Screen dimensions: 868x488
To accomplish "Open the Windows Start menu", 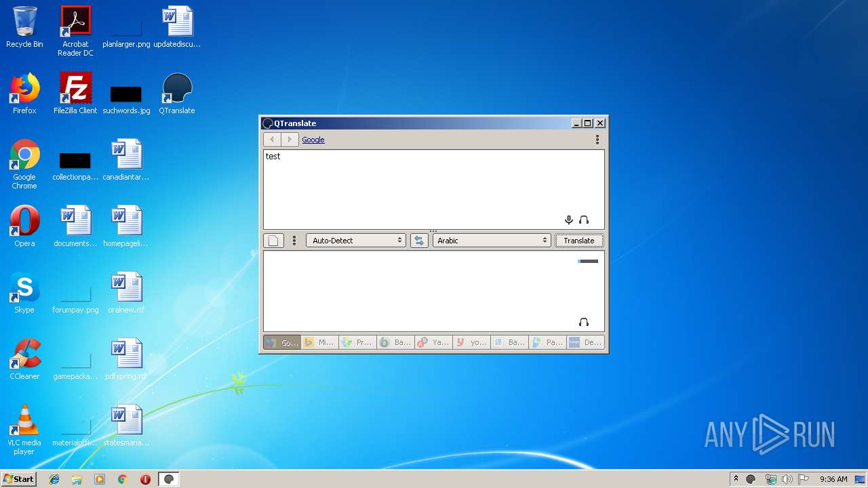I will tap(19, 479).
